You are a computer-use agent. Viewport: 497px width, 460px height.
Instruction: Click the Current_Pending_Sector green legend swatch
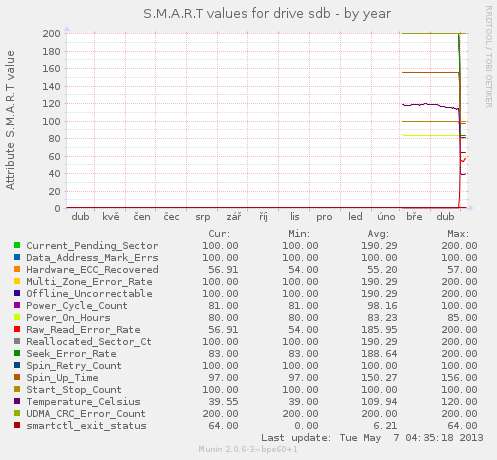[17, 245]
